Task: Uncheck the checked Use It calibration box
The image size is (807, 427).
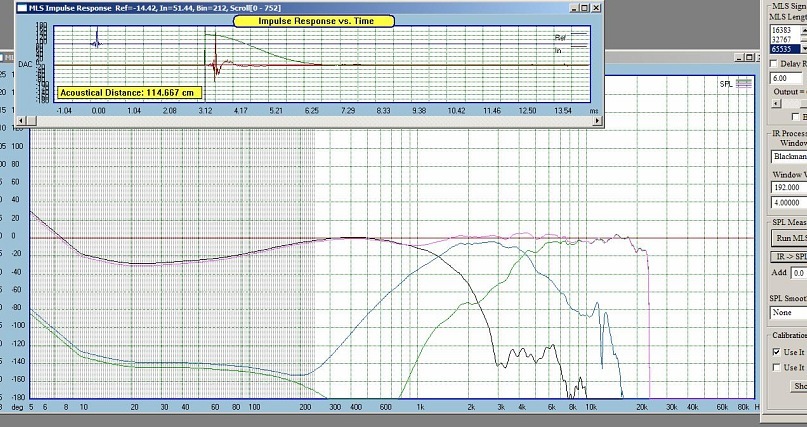Action: 776,352
